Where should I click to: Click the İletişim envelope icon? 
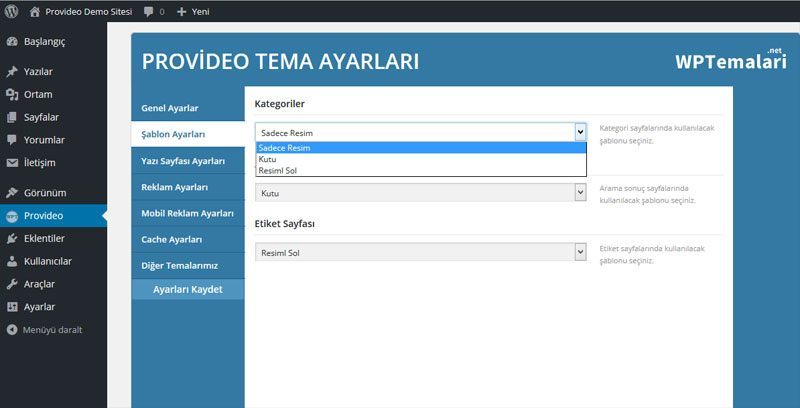12,163
